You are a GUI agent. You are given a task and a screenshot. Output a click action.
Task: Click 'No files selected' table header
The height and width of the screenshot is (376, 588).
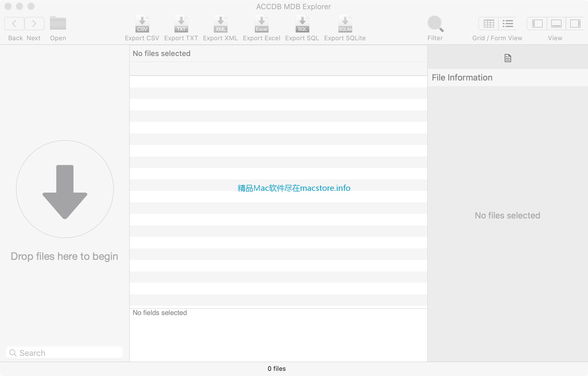click(161, 53)
